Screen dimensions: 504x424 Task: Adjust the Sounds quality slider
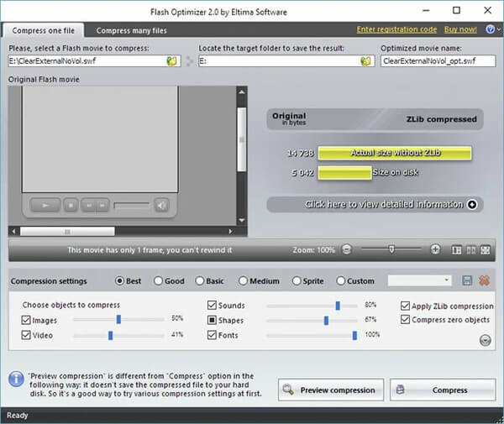(338, 306)
